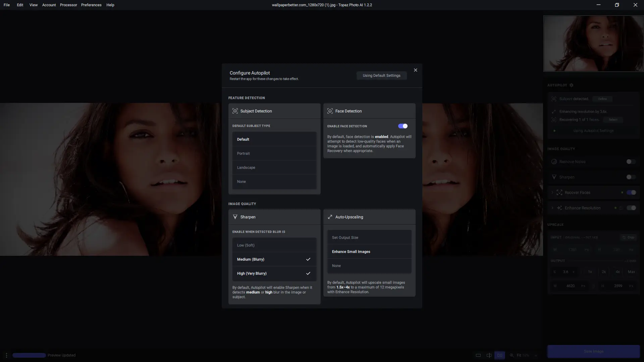Close the Configure Autopilot dialog

[416, 70]
